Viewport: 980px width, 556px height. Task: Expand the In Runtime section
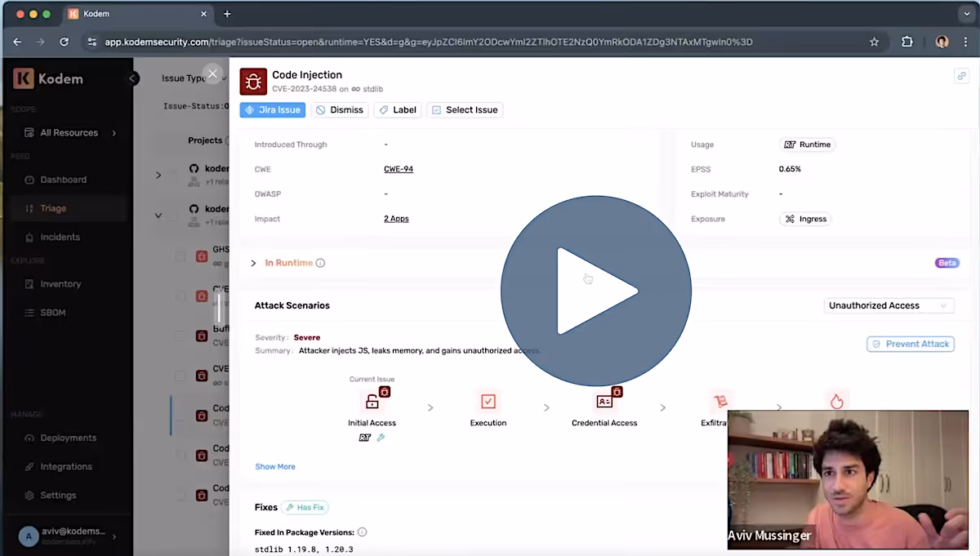(254, 263)
